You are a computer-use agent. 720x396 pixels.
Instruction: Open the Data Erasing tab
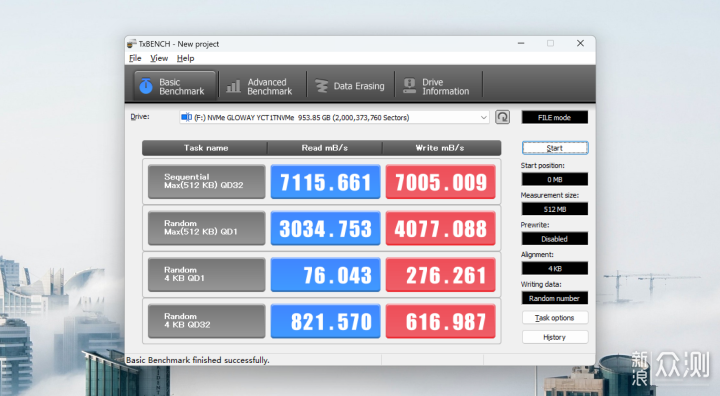[350, 86]
